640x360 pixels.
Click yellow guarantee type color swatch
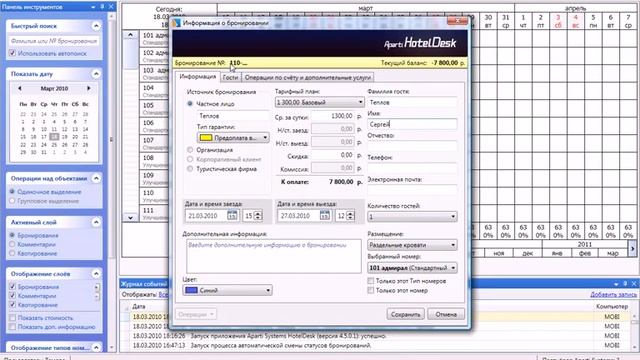[x=206, y=138]
